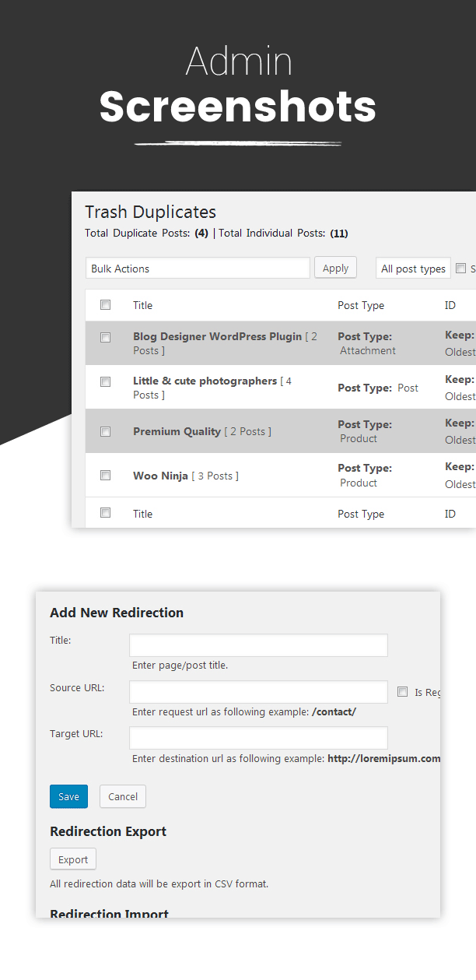Image resolution: width=476 pixels, height=980 pixels.
Task: Click Apply to run bulk action
Action: coord(335,267)
